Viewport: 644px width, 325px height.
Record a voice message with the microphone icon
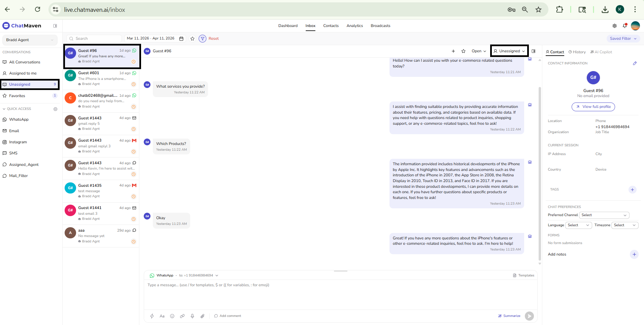(x=192, y=316)
